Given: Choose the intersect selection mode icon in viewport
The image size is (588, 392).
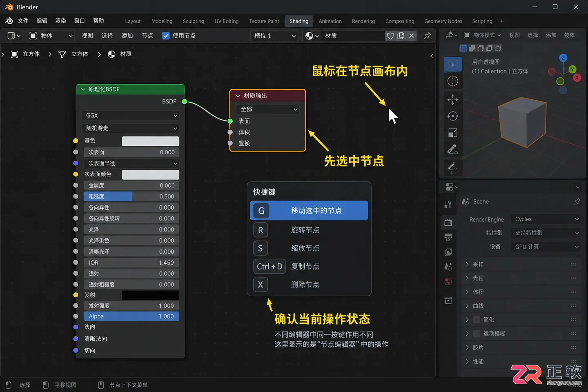Looking at the screenshot, I should pos(498,48).
